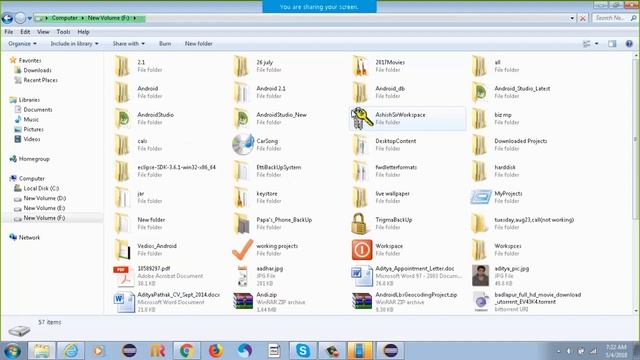The height and width of the screenshot is (360, 640).
Task: Open Firefox from the taskbar
Action: click(216, 351)
